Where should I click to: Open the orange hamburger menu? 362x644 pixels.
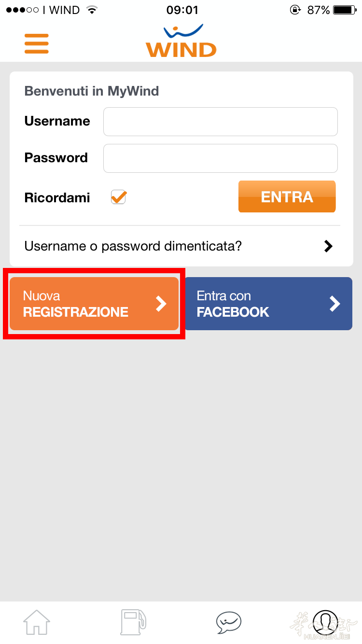[37, 43]
